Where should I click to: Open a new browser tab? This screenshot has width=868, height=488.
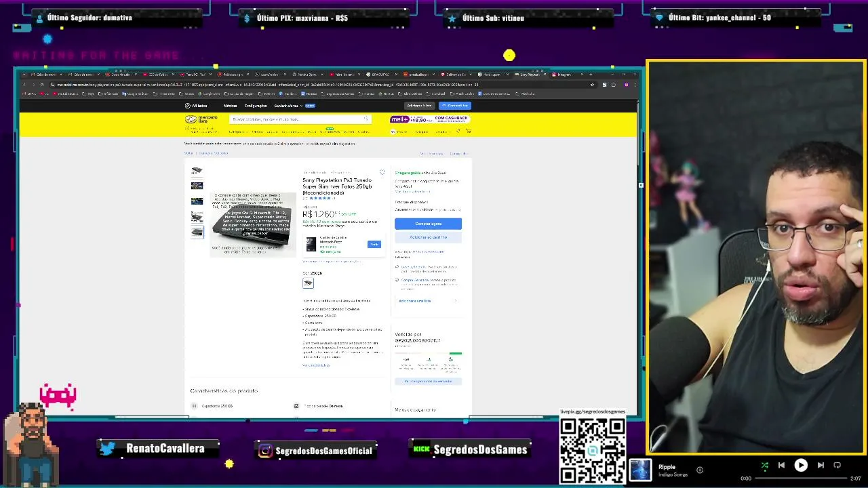[x=591, y=75]
